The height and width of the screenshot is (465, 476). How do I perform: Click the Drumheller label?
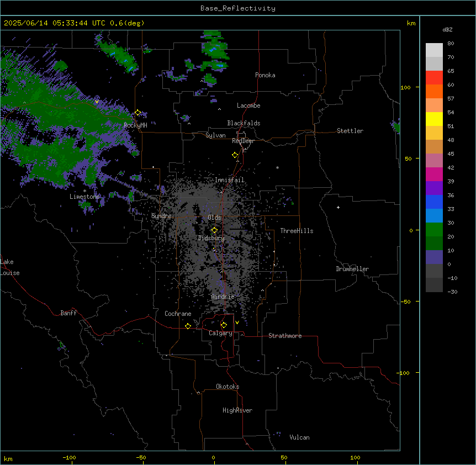[352, 269]
